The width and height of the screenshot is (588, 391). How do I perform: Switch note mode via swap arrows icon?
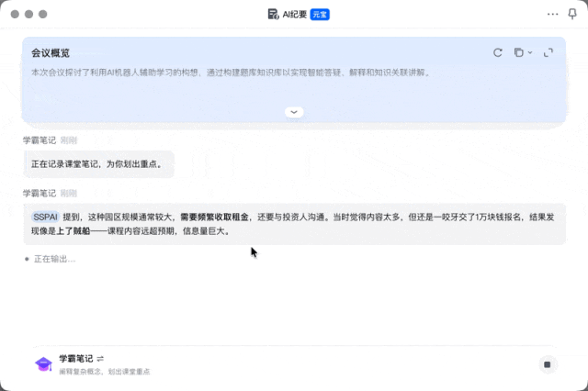pyautogui.click(x=100, y=359)
